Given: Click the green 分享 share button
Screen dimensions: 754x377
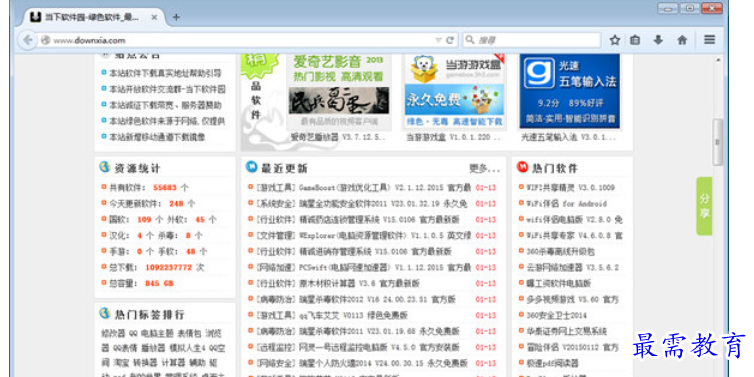Looking at the screenshot, I should pos(704,206).
